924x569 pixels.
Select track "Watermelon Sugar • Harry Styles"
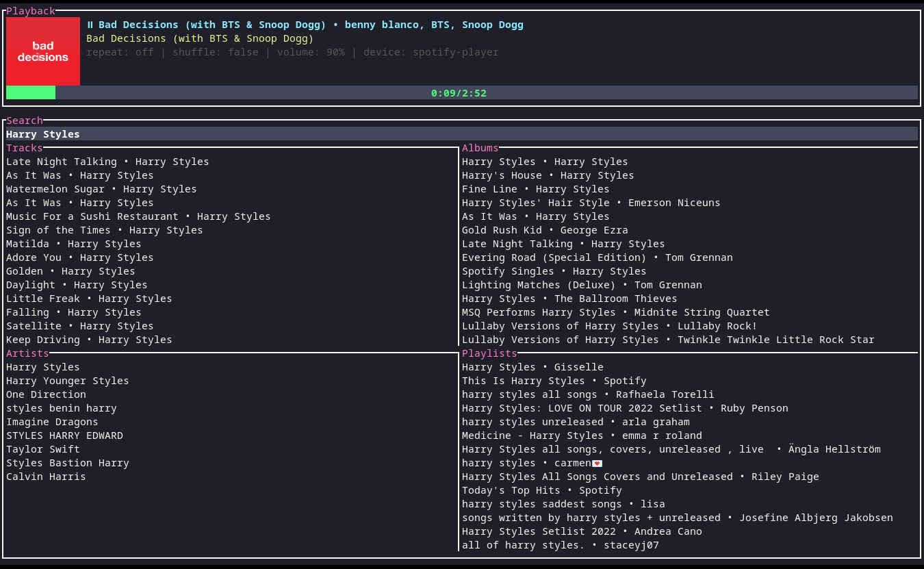101,189
